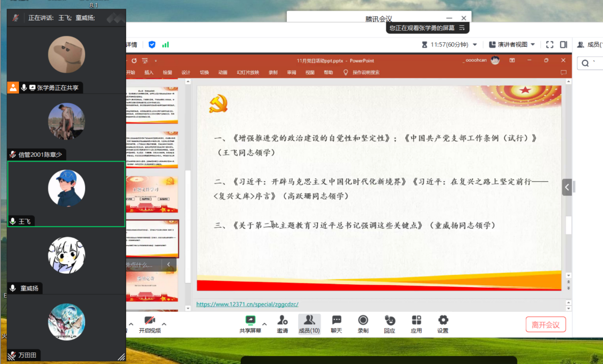Viewport: 603px width, 364px height.
Task: Check the green network signal icon
Action: (x=165, y=45)
